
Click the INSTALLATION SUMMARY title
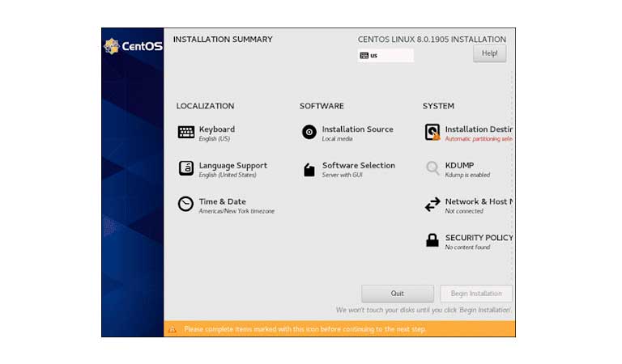click(223, 40)
